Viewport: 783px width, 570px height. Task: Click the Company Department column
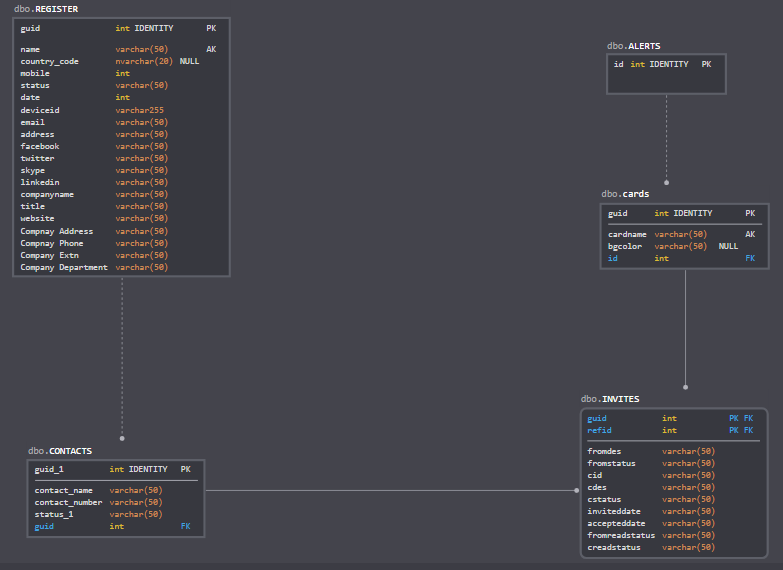point(64,267)
